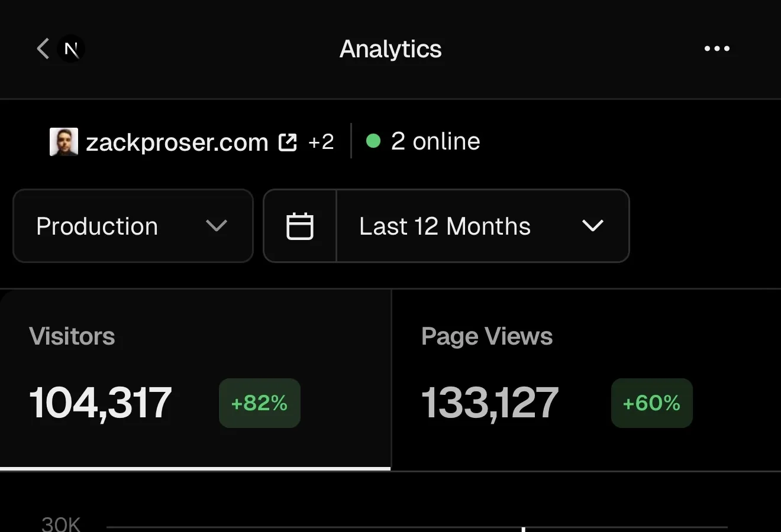Switch to the Page Views metric card
The image size is (781, 532).
pos(586,378)
